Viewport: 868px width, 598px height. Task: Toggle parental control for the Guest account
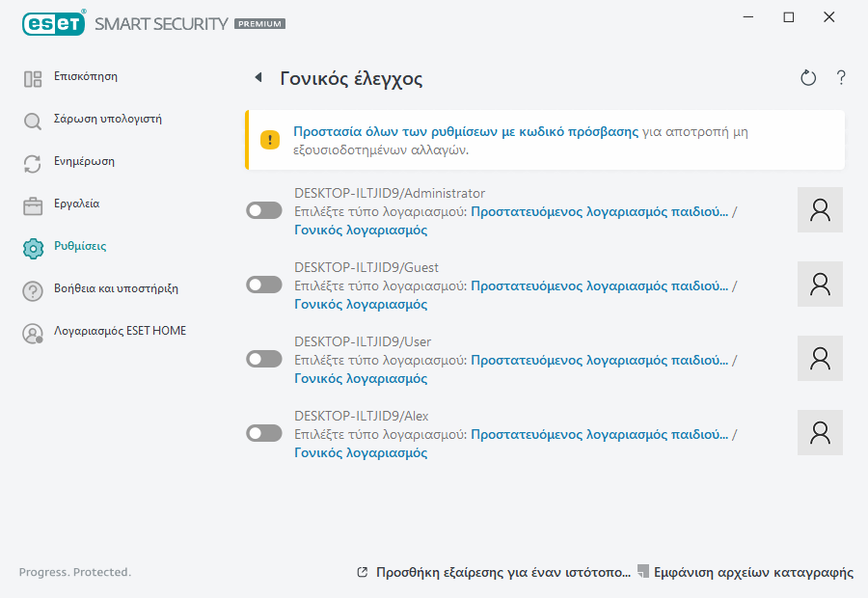[263, 285]
